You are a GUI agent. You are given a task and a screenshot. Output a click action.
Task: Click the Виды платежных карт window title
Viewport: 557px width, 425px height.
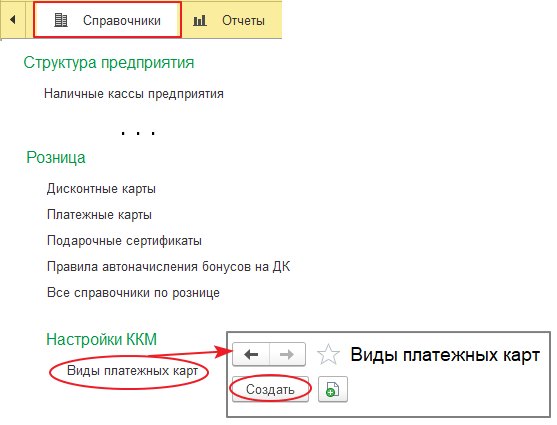coord(445,355)
